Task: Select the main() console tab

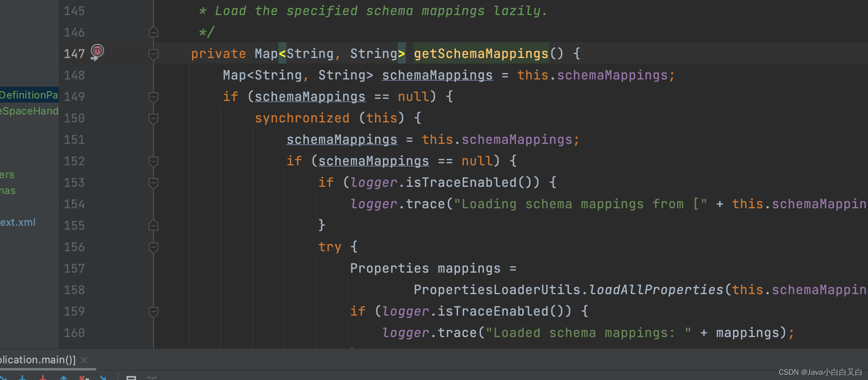Action: 38,360
